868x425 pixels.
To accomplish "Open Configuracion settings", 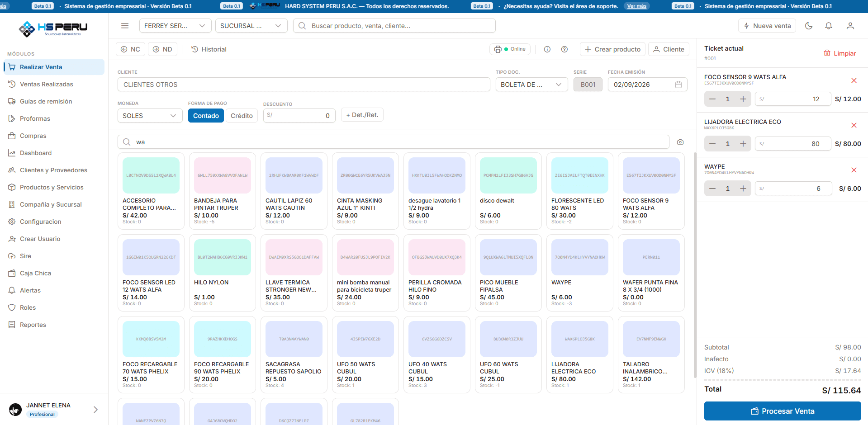I will [x=54, y=222].
